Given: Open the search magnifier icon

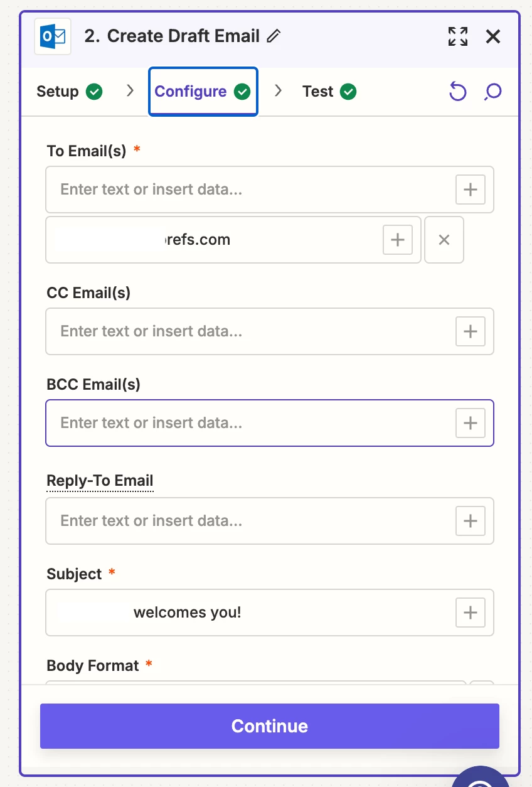Looking at the screenshot, I should 493,92.
